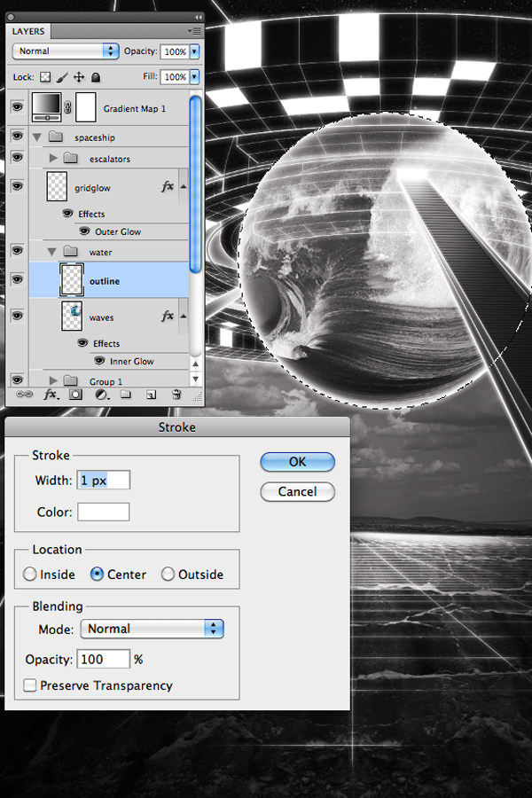Select the gridglow layer name

click(92, 188)
